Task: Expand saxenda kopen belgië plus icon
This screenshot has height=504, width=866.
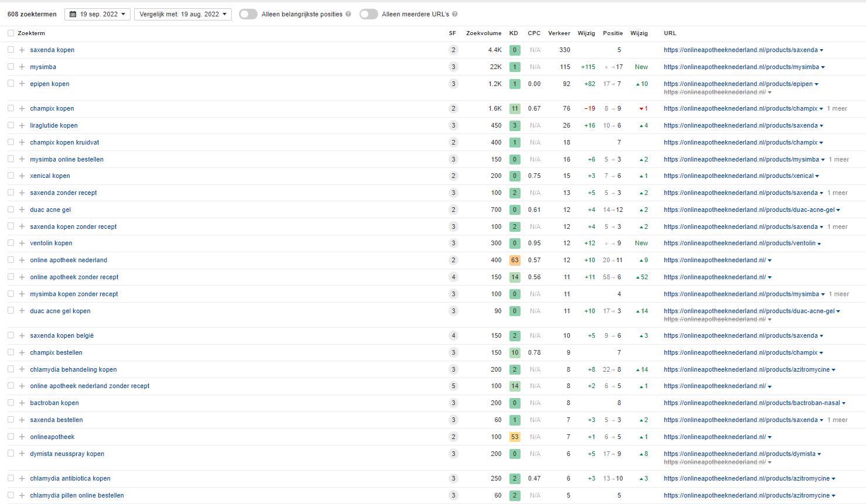Action: (x=22, y=336)
